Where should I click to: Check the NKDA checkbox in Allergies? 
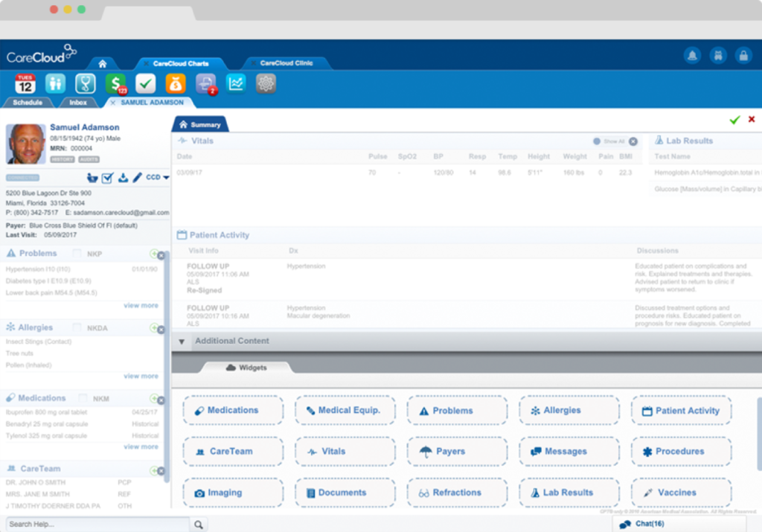[x=77, y=327]
